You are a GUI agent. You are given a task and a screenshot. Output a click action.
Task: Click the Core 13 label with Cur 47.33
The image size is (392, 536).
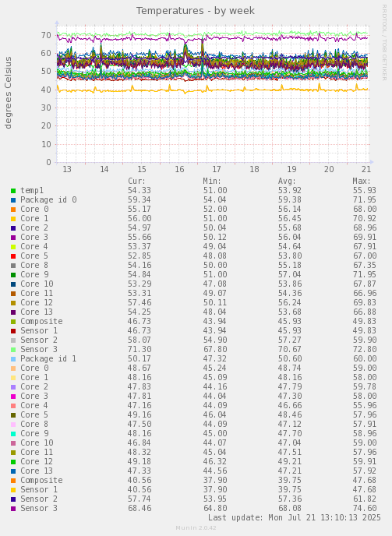(x=37, y=471)
